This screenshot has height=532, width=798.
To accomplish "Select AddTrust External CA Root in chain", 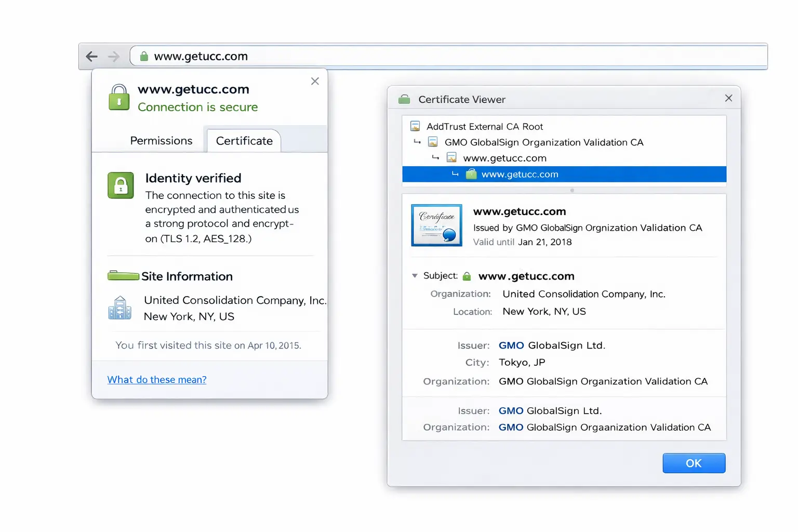I will (485, 127).
